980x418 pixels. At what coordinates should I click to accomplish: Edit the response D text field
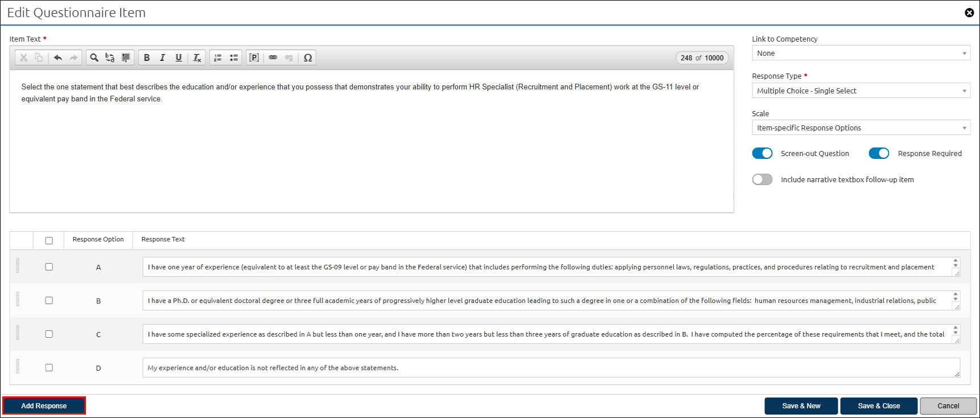point(551,367)
